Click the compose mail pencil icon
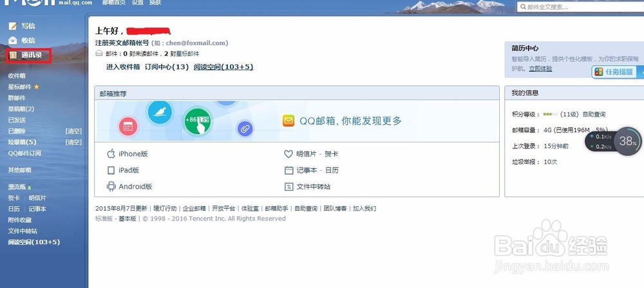Image resolution: width=644 pixels, height=288 pixels. pyautogui.click(x=13, y=26)
